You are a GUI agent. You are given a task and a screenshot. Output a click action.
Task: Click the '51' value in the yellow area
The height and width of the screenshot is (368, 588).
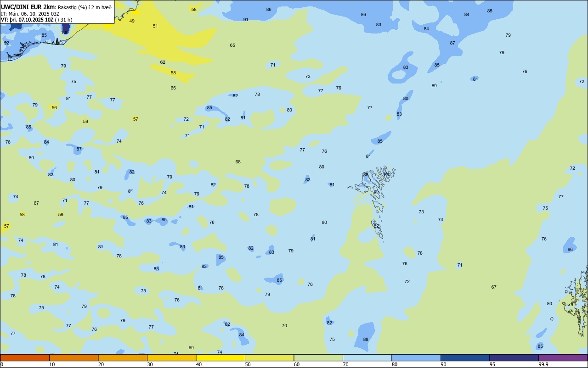click(155, 26)
